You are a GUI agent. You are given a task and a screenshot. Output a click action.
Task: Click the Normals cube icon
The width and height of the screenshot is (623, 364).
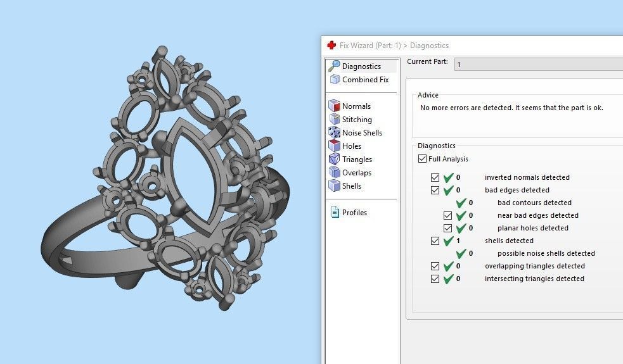click(335, 106)
